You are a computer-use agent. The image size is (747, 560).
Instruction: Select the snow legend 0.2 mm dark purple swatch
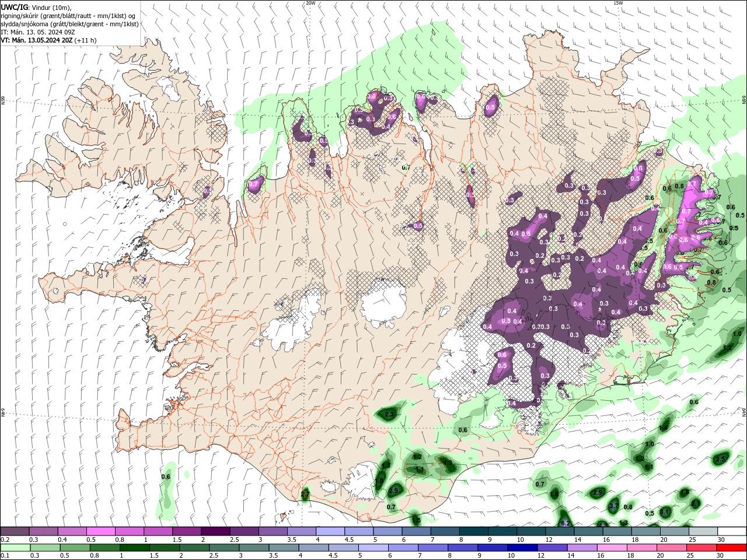coord(15,531)
